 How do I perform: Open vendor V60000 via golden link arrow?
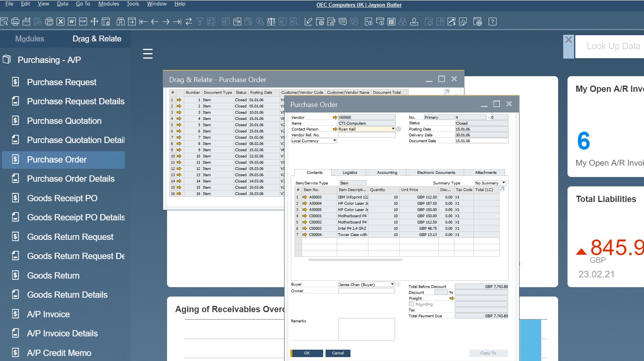334,117
